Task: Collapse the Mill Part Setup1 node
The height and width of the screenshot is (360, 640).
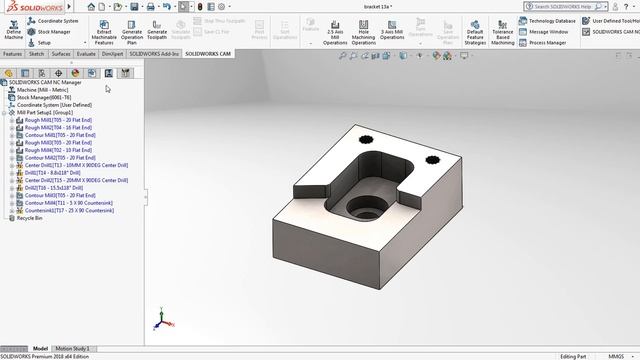Action: click(4, 113)
